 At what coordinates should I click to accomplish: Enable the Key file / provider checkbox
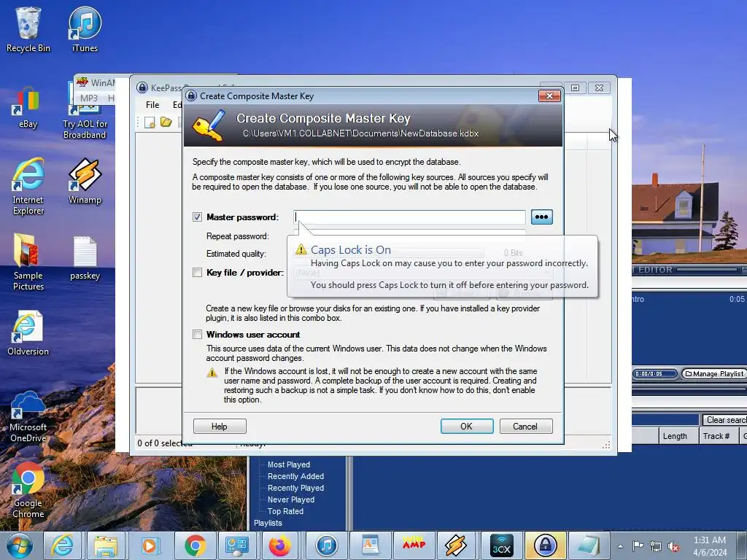[197, 273]
